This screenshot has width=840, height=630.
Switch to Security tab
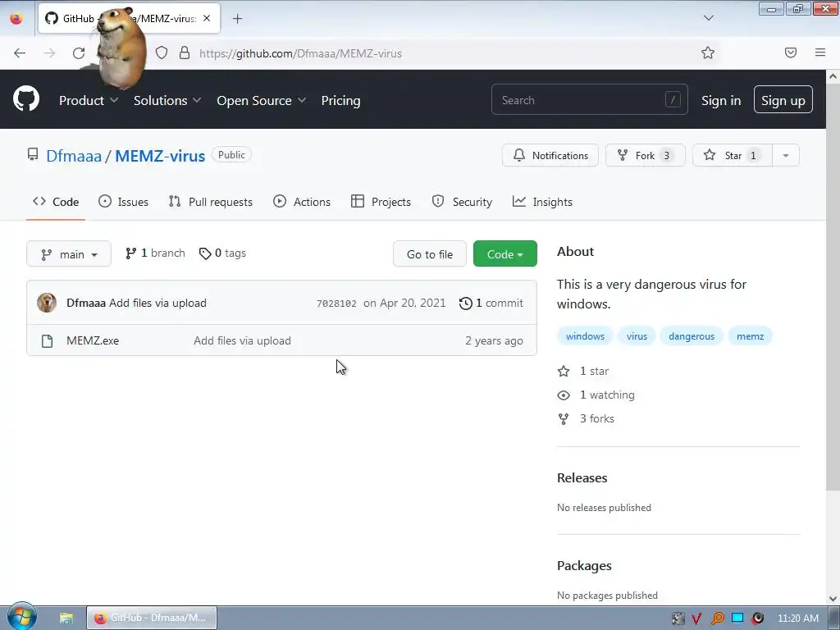(462, 202)
